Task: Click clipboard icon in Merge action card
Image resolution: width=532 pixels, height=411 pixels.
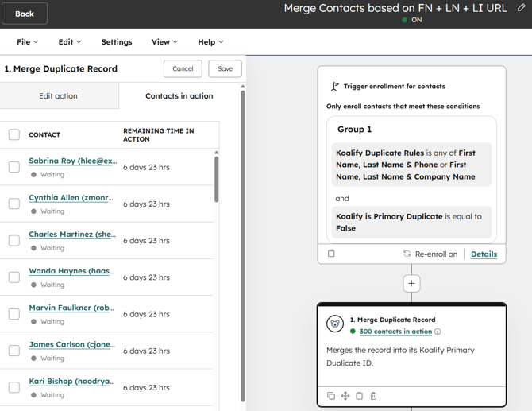Action: [x=360, y=396]
